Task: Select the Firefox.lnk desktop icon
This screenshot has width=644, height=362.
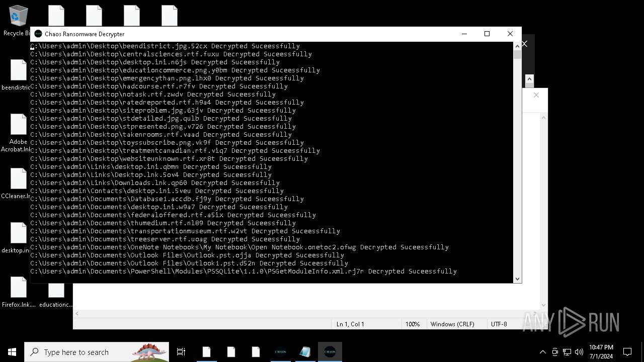Action: click(19, 293)
